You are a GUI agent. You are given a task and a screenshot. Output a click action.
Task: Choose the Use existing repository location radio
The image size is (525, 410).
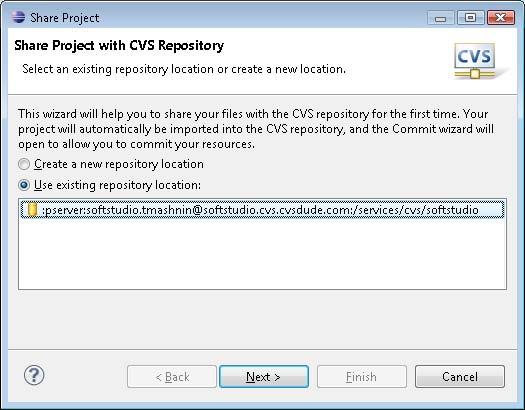24,185
